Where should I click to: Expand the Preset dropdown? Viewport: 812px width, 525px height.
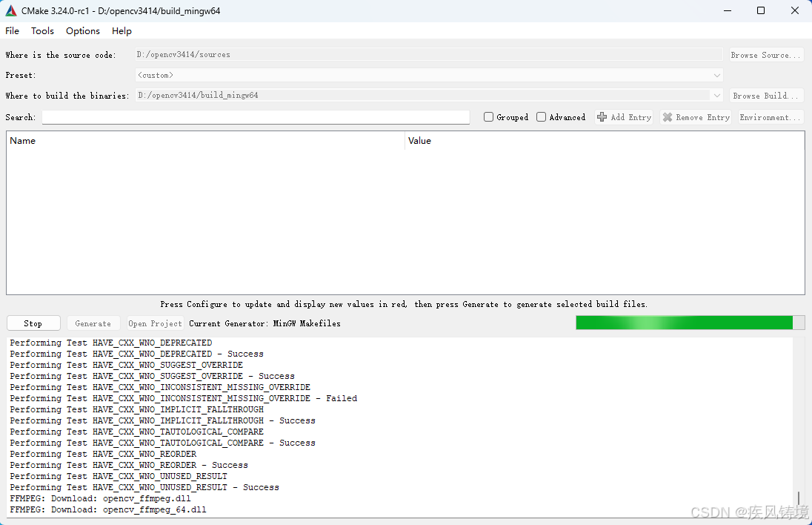(x=716, y=75)
